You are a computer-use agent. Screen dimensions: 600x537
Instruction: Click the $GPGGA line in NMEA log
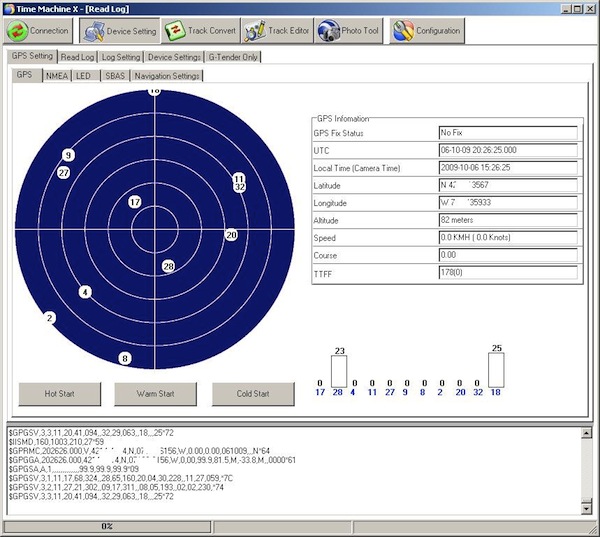click(x=152, y=460)
